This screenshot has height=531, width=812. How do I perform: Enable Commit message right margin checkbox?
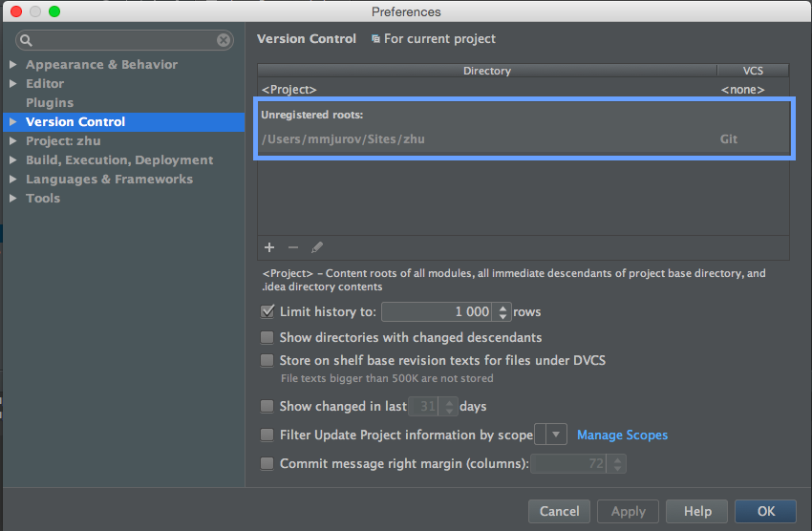[x=267, y=463]
